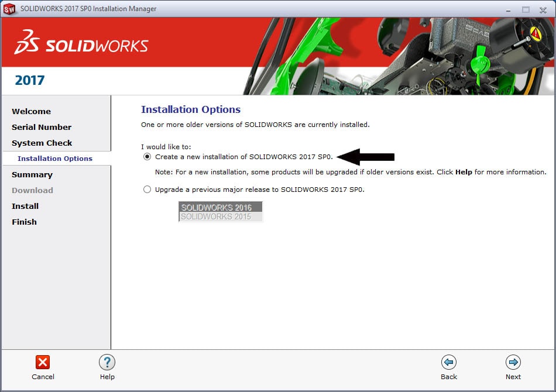Screen dimensions: 556x392
Task: Click the SOLIDWORKS SW title bar icon
Action: [x=9, y=9]
